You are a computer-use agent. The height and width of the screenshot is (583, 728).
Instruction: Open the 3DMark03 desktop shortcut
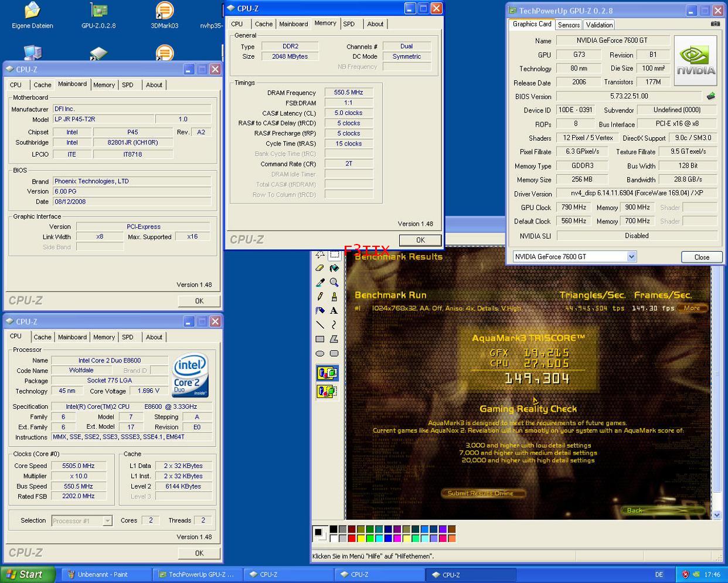165,16
